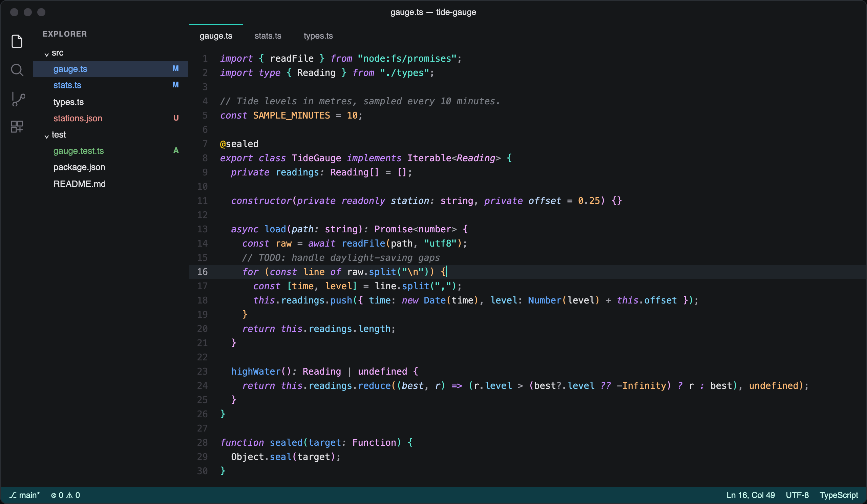Open types.ts in the Explorer tree
This screenshot has height=504, width=867.
110,102
